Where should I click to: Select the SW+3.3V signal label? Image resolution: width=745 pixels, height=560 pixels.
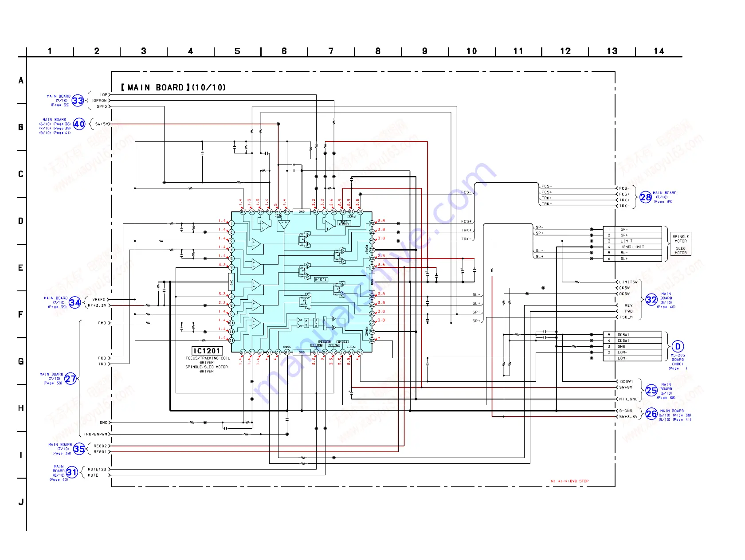click(628, 417)
